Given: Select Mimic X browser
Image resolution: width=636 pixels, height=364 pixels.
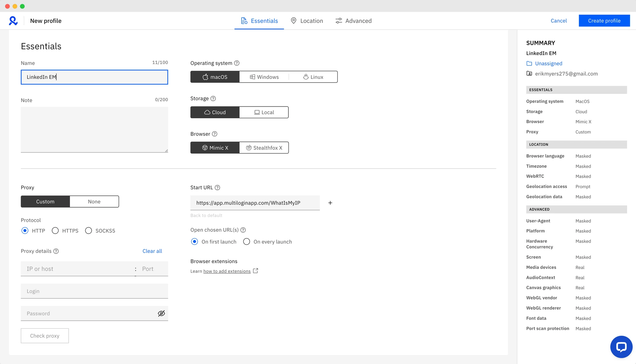Looking at the screenshot, I should [x=215, y=148].
